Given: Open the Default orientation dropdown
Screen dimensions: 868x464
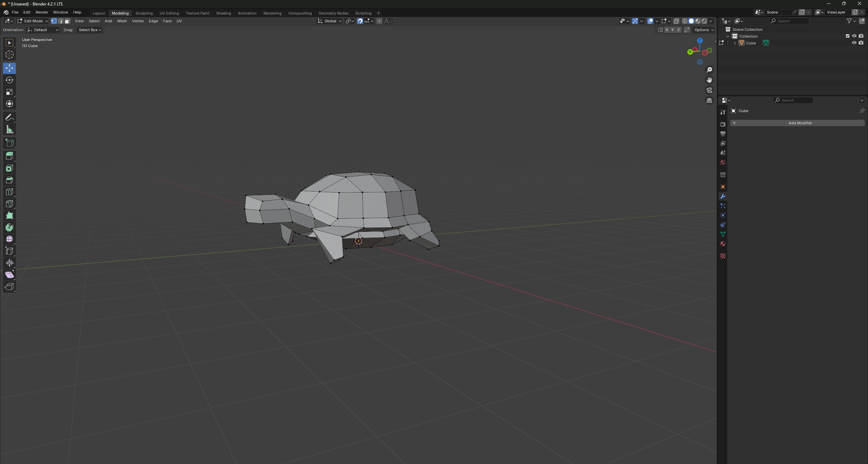Looking at the screenshot, I should pos(43,30).
